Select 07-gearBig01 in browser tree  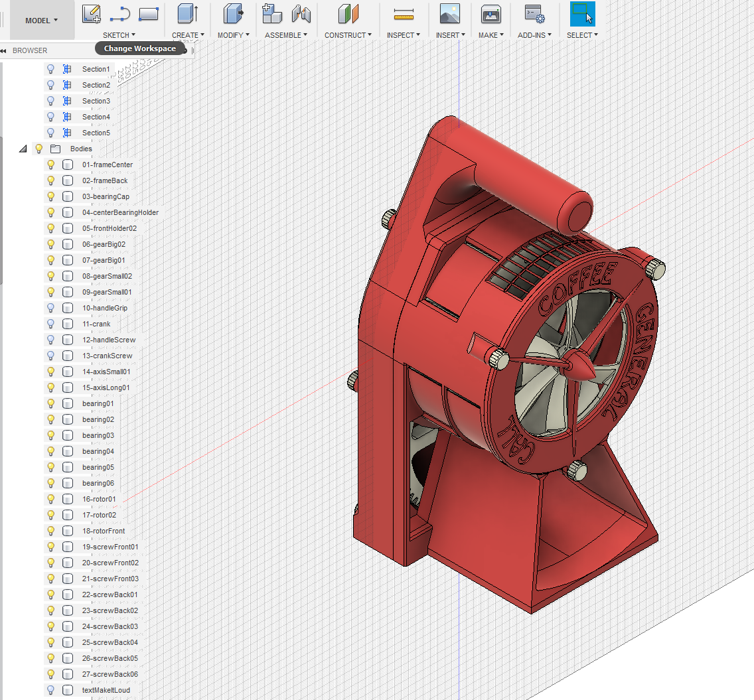pyautogui.click(x=104, y=260)
